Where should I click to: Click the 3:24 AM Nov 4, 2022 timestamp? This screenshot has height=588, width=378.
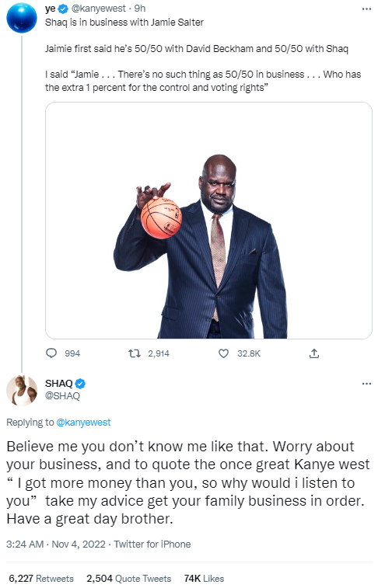[x=56, y=545]
